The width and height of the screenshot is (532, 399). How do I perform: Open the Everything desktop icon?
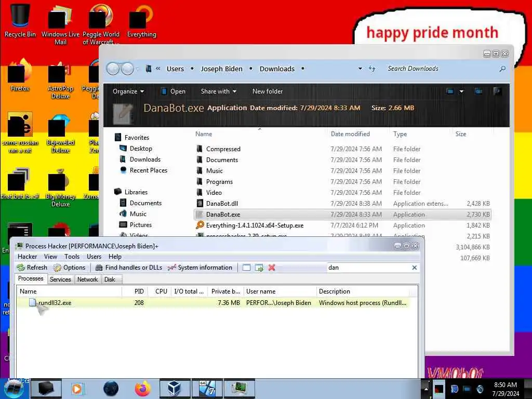141,21
